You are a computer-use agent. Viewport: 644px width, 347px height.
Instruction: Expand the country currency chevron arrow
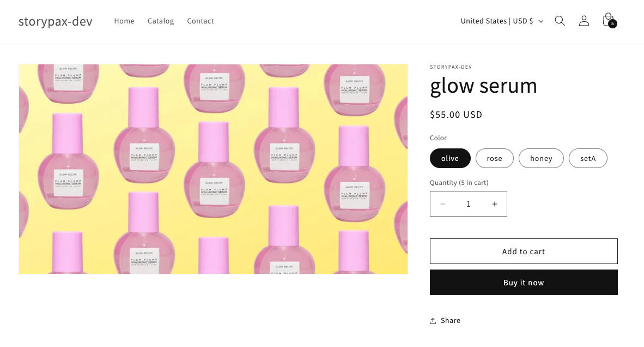[x=541, y=21]
